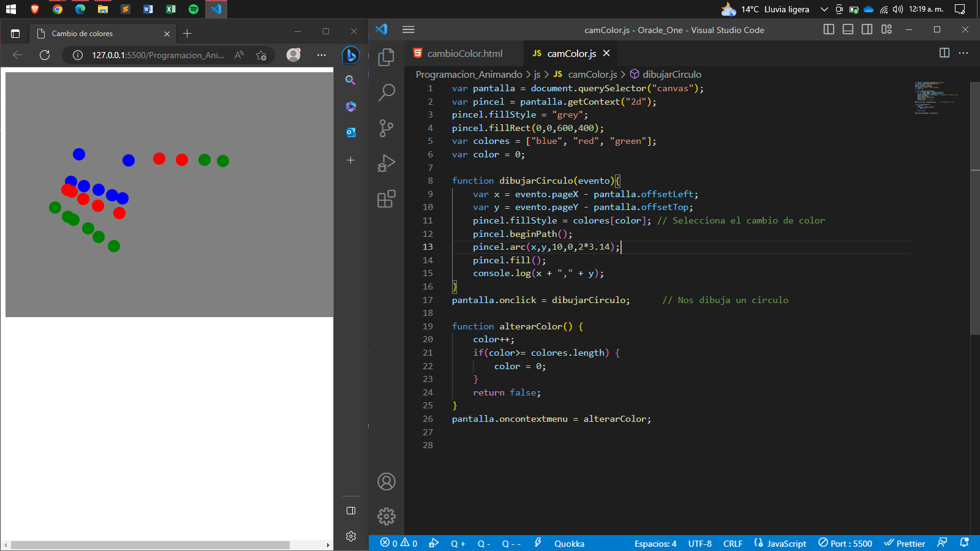Viewport: 980px width, 551px height.
Task: Change the CRLF end of line sequence
Action: [x=733, y=543]
